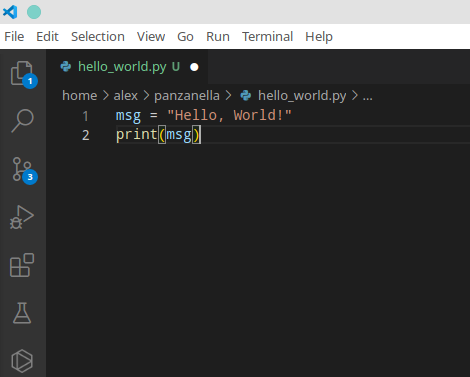Open the Run menu

click(218, 36)
